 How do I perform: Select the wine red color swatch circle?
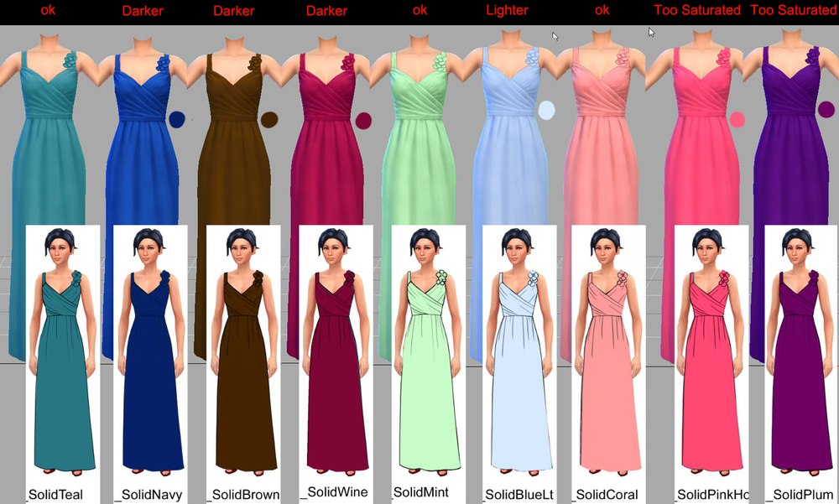pyautogui.click(x=363, y=121)
